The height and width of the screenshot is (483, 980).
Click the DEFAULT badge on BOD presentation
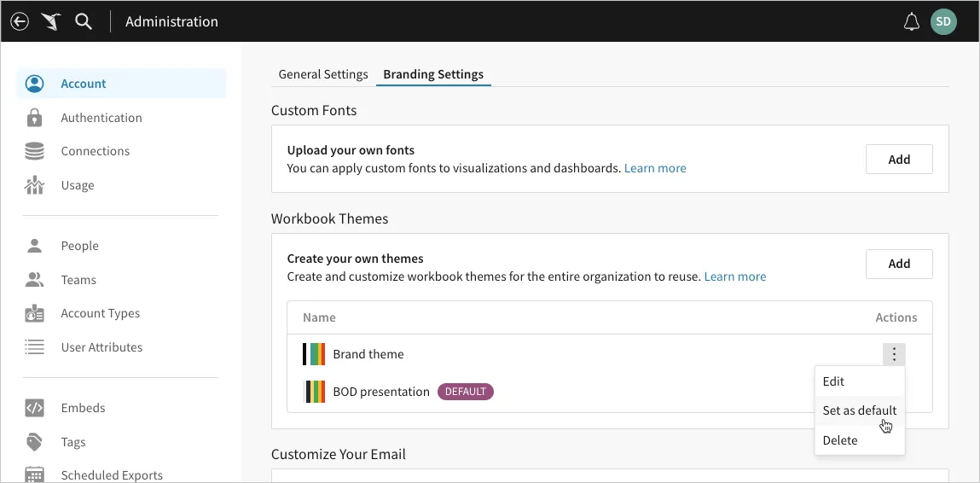(x=465, y=392)
